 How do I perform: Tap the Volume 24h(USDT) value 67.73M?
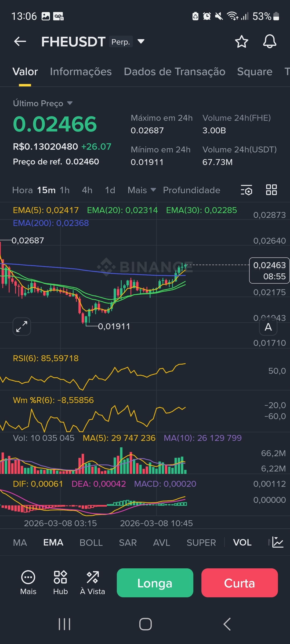[217, 162]
